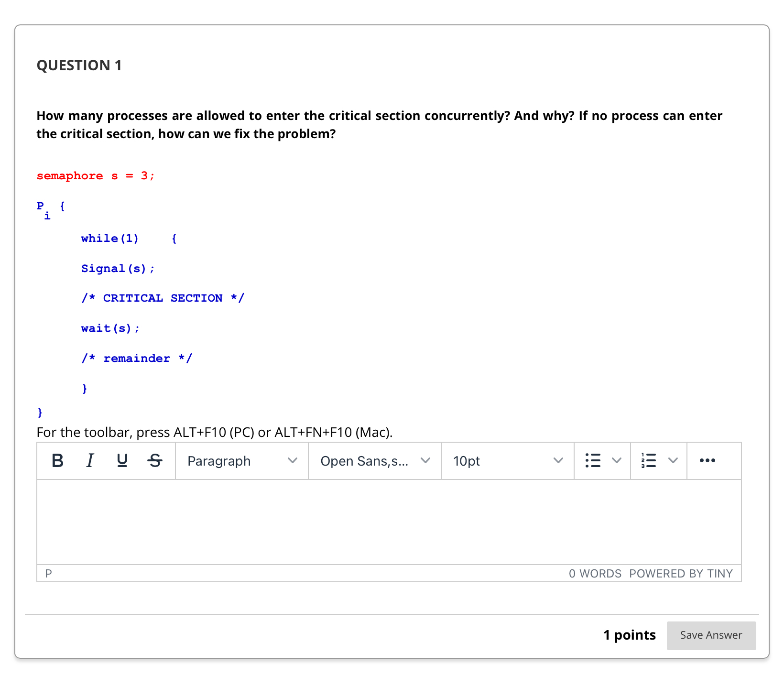The height and width of the screenshot is (686, 784).
Task: Open the Paragraph style dropdown
Action: [240, 460]
